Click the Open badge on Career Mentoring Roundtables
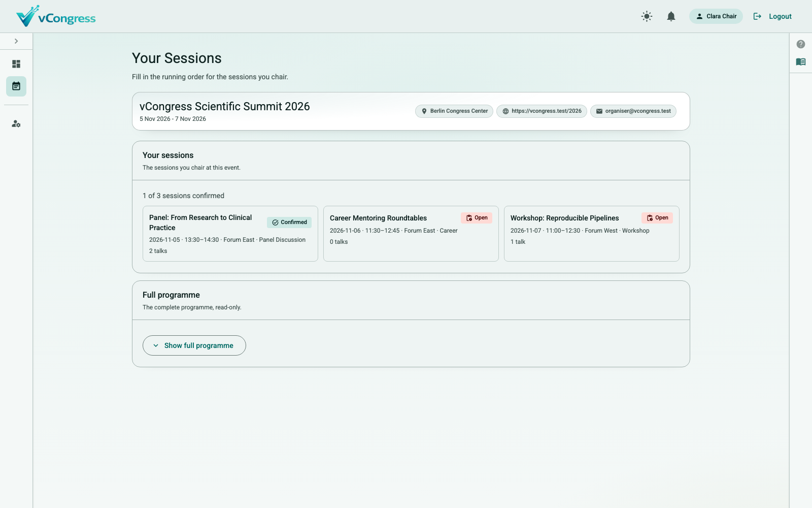 pyautogui.click(x=477, y=218)
